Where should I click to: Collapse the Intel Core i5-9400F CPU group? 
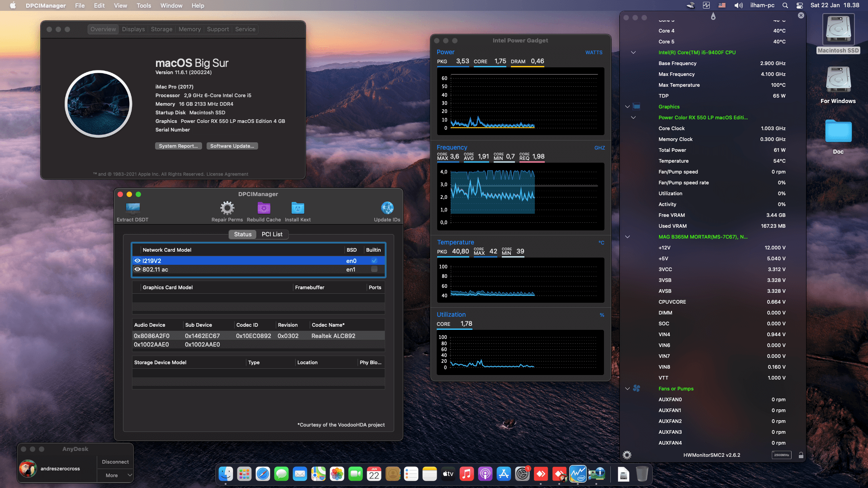click(633, 52)
